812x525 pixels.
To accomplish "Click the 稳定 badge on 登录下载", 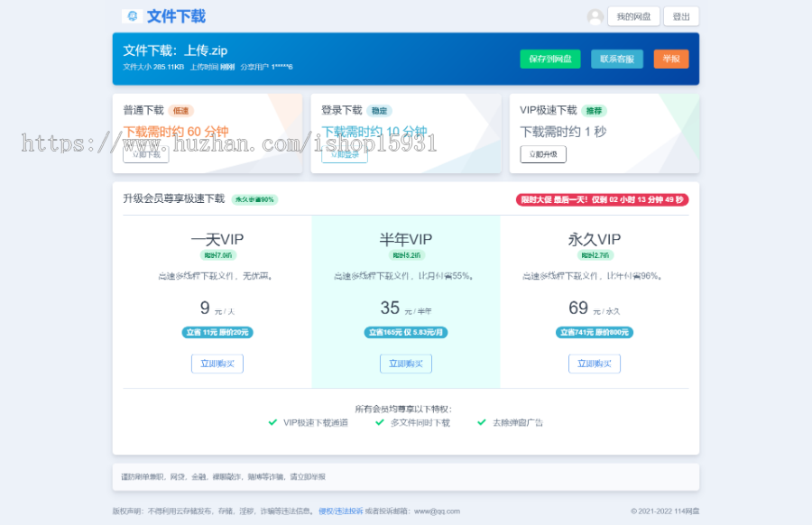I will point(380,111).
